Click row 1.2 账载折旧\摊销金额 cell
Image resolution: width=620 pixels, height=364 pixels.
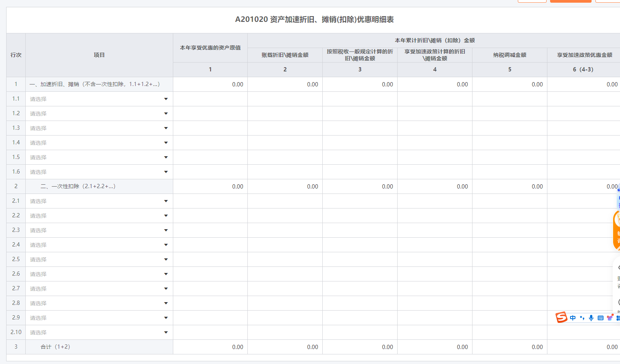click(285, 114)
